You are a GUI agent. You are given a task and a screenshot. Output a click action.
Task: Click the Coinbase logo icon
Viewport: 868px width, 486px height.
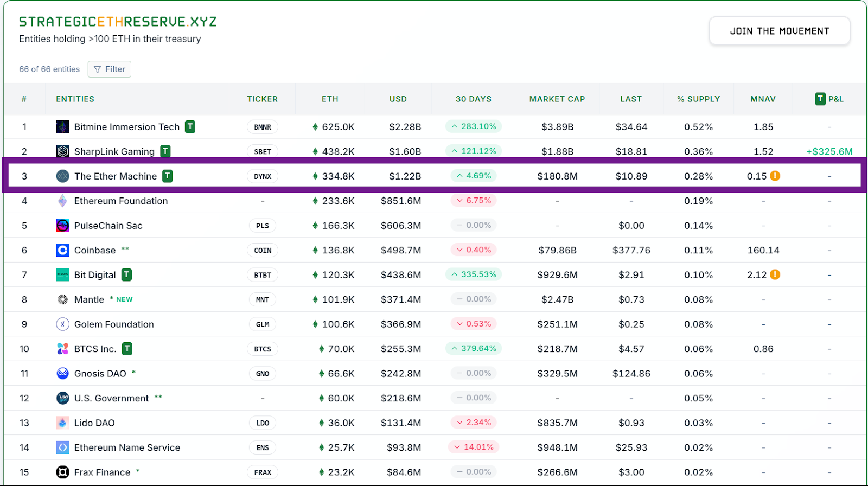pos(63,250)
